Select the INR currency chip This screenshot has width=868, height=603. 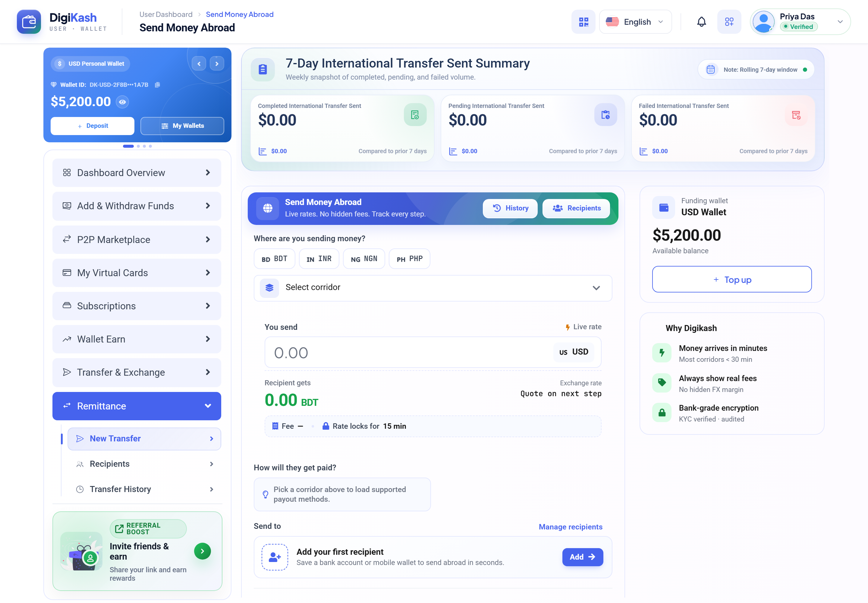pyautogui.click(x=319, y=259)
